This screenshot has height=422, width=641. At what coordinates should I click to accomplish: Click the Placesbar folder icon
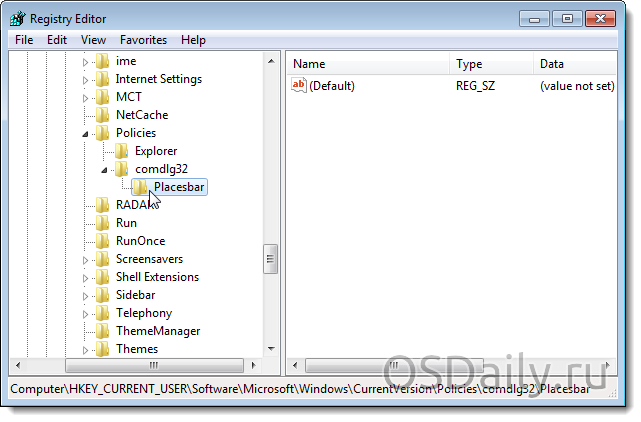tap(140, 187)
